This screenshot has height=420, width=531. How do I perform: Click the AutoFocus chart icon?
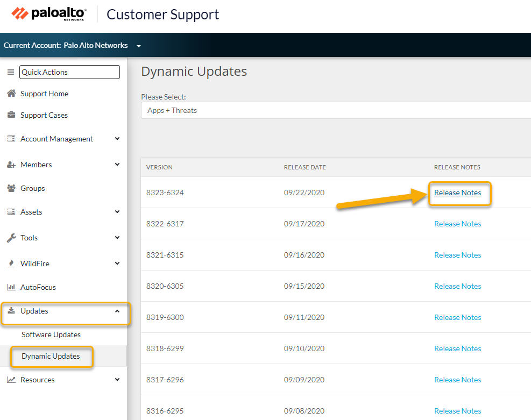[x=11, y=287]
